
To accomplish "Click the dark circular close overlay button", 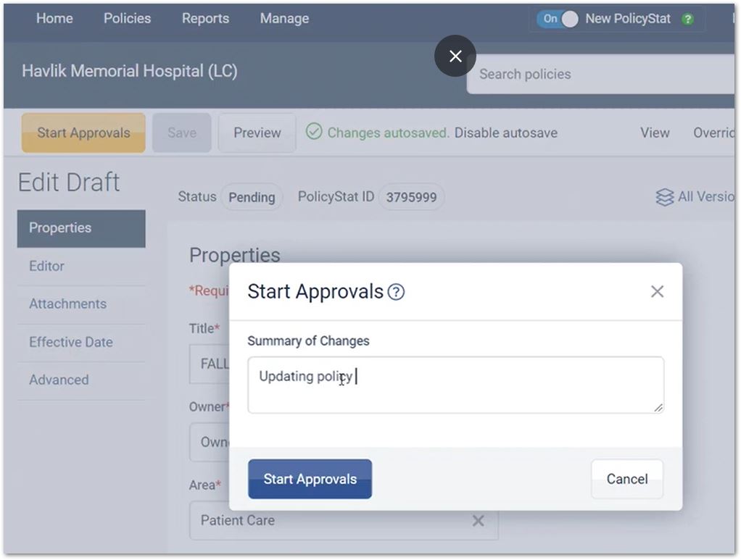I will coord(455,56).
